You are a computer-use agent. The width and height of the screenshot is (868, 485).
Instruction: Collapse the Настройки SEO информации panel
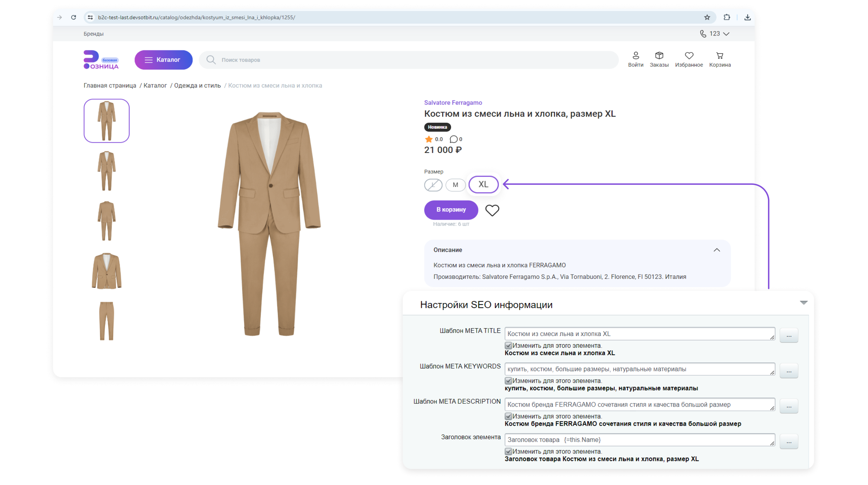pos(803,303)
